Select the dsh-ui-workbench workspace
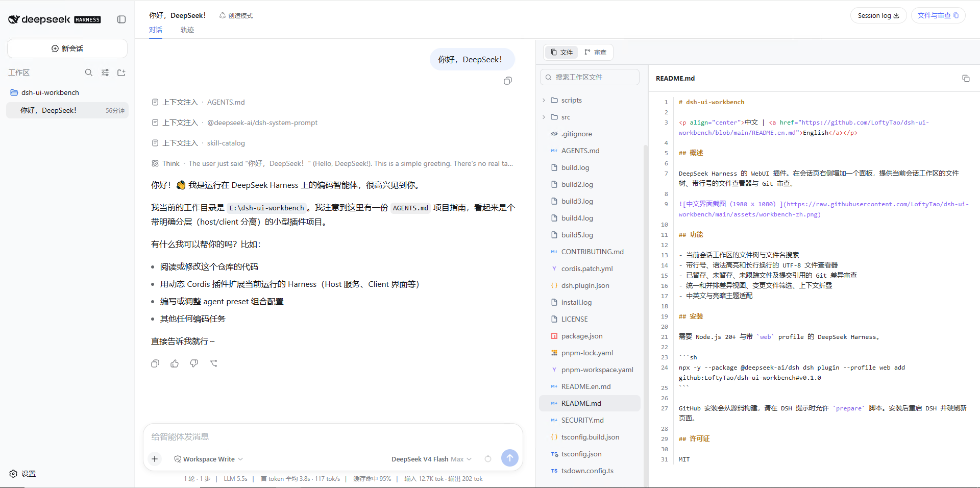Image resolution: width=980 pixels, height=488 pixels. (67, 92)
